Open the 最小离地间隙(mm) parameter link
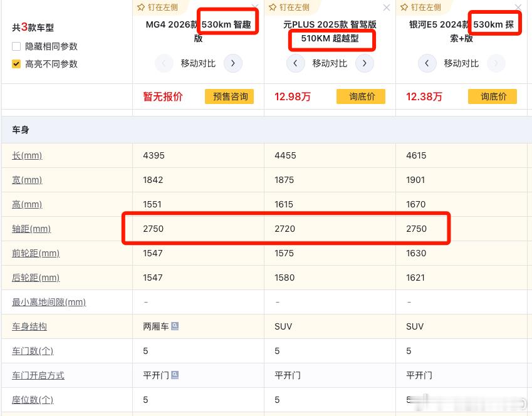532x416 pixels. pos(49,303)
